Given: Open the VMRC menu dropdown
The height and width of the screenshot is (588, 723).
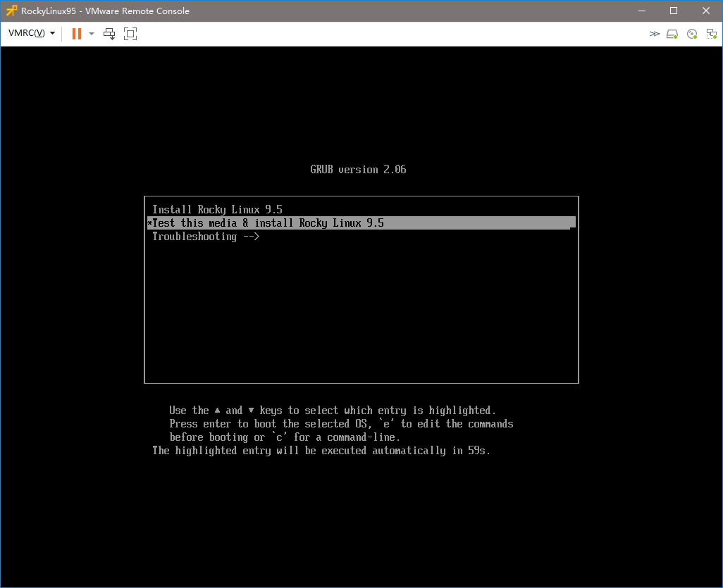Looking at the screenshot, I should pos(31,33).
